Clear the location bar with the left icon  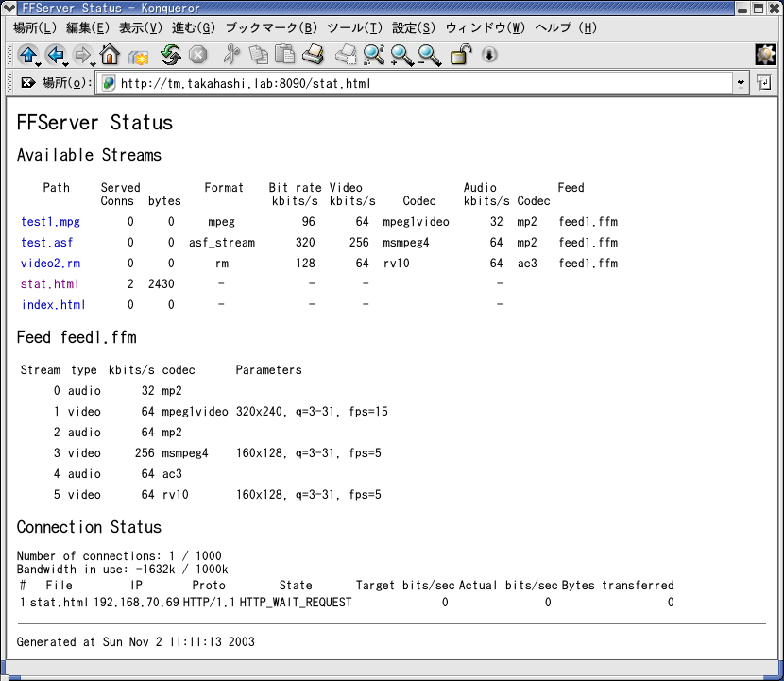(27, 83)
